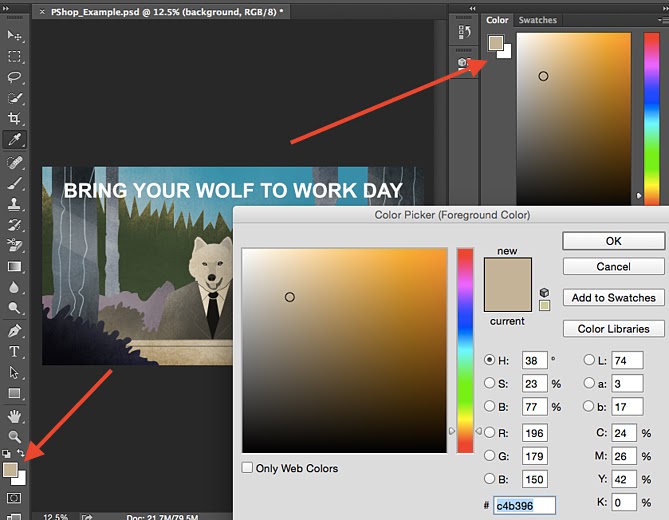Click the R value input field
This screenshot has width=669, height=520.
534,433
